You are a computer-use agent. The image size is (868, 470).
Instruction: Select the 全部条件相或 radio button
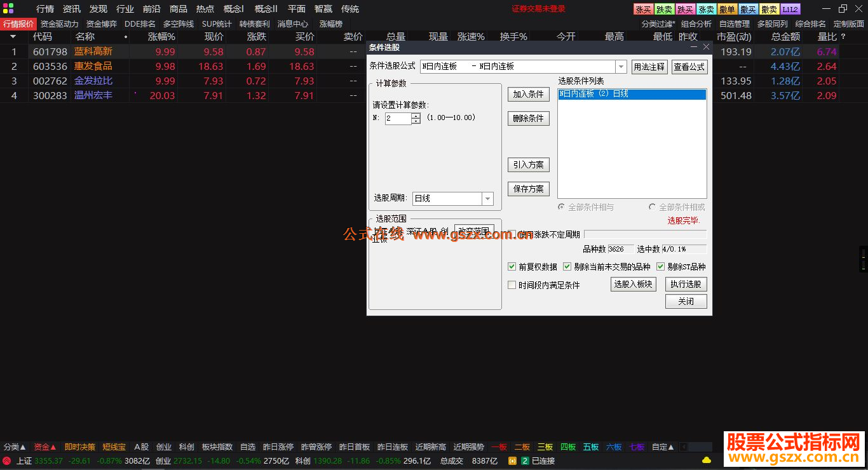point(652,207)
